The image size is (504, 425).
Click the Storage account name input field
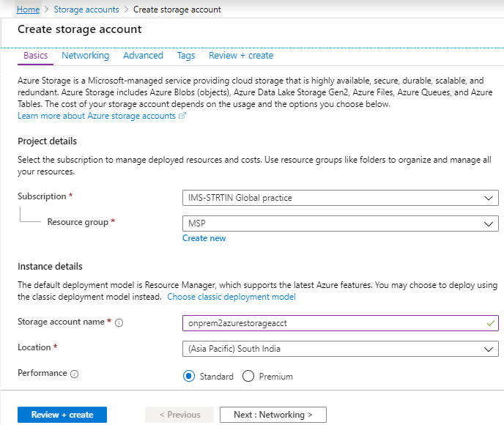tap(341, 323)
